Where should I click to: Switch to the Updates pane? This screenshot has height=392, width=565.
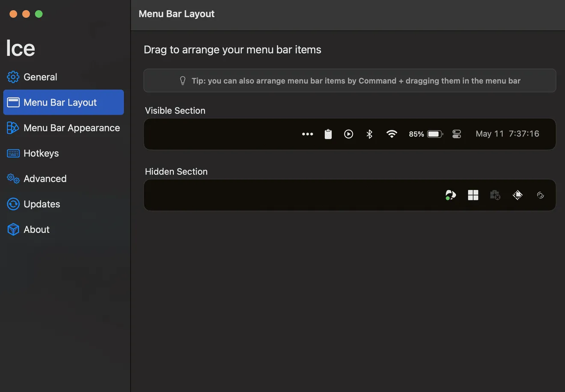tap(63, 204)
